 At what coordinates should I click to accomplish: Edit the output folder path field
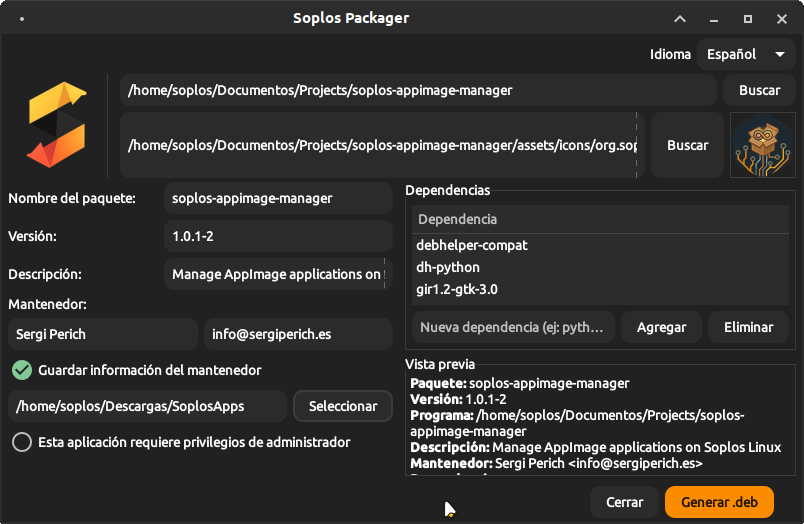147,406
